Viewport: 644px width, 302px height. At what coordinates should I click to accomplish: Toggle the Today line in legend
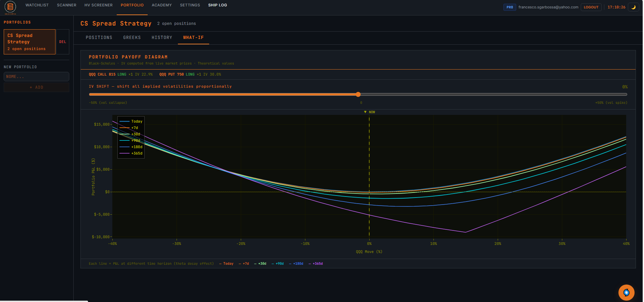pyautogui.click(x=131, y=121)
